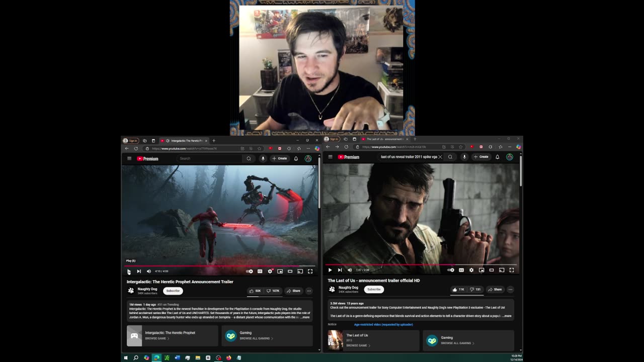The width and height of the screenshot is (644, 362).
Task: Open settings gear in Intergalactic player
Action: coord(270,271)
